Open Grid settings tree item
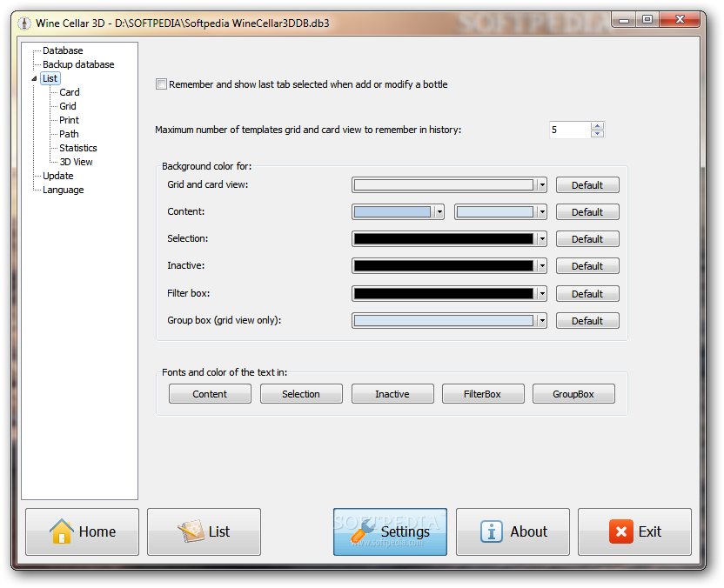This screenshot has height=588, width=724. (68, 106)
